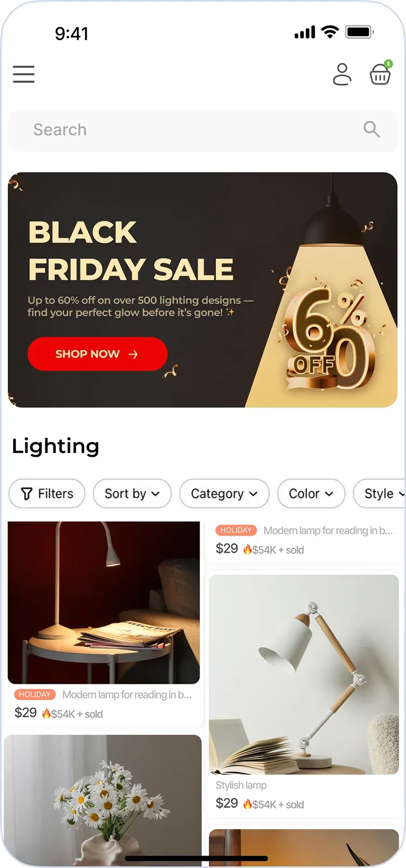
Task: Open the user profile icon
Action: [342, 75]
